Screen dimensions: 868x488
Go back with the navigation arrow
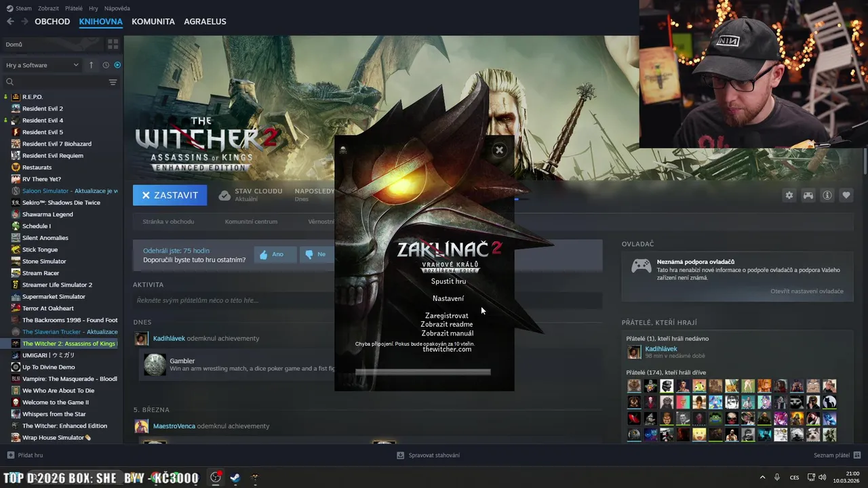10,22
